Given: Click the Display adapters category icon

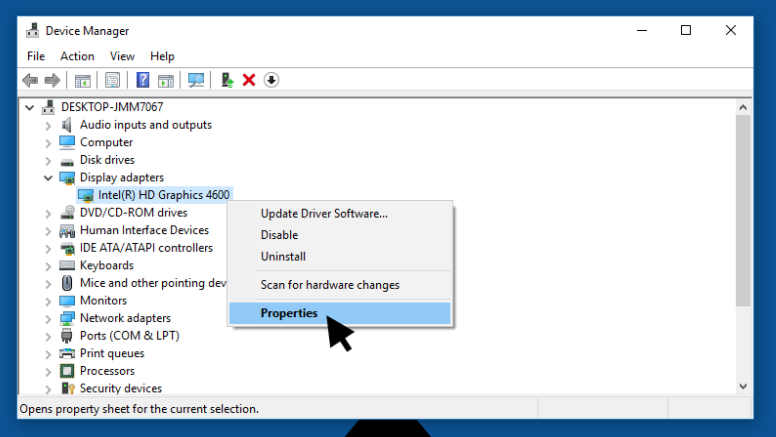Looking at the screenshot, I should (67, 178).
